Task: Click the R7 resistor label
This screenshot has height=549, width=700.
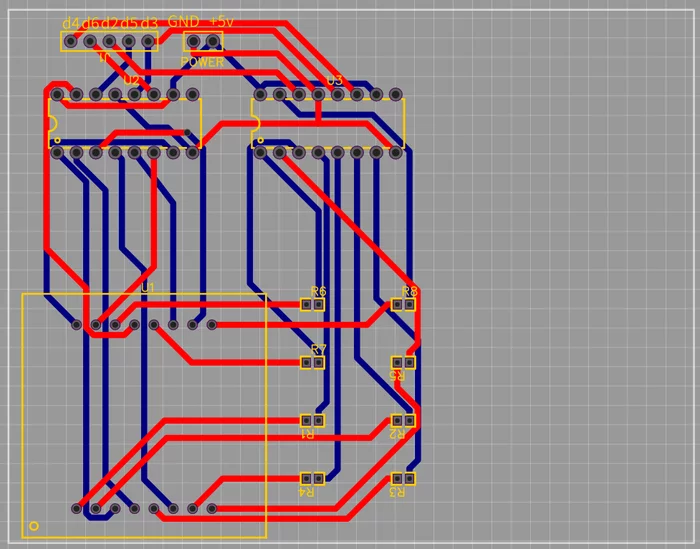Action: click(x=319, y=349)
